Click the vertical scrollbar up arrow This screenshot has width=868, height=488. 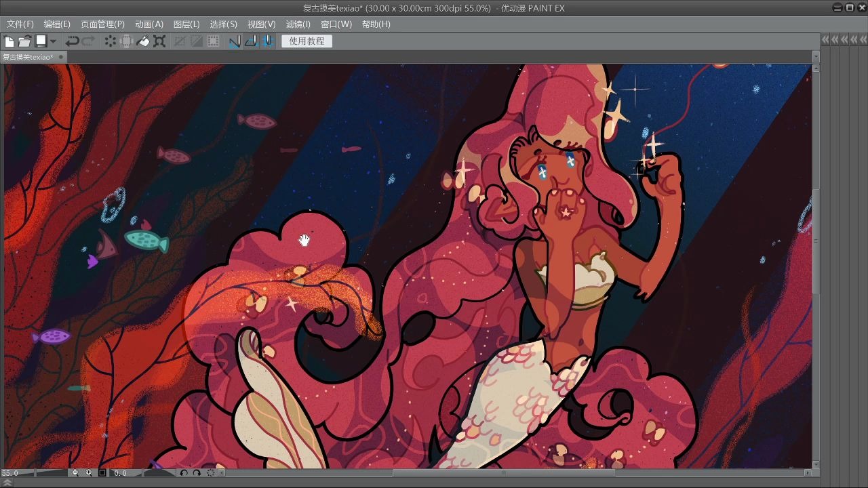click(x=816, y=68)
